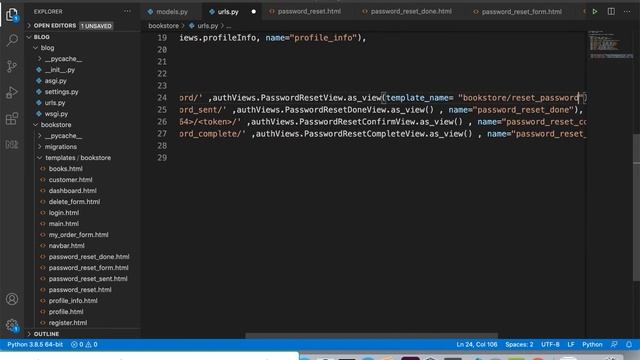
Task: Open password_reset_form.html in file tree
Action: 89,268
